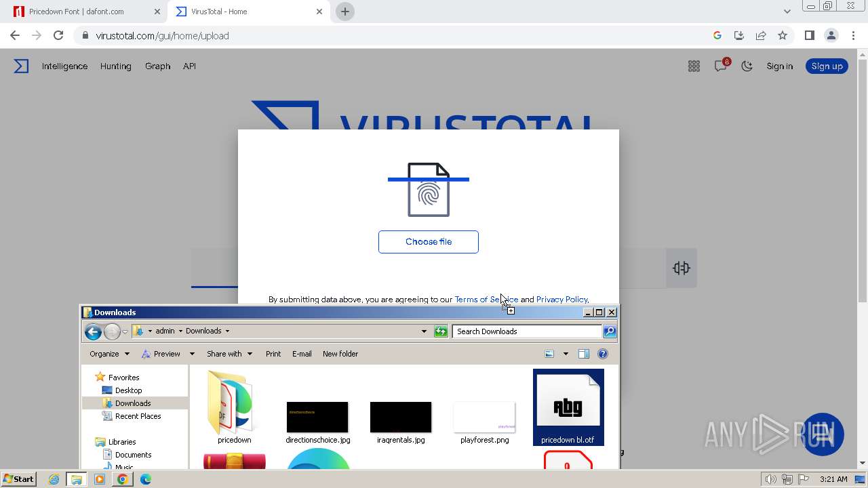868x488 pixels.
Task: Select directionschoice.jpg file
Action: (317, 422)
